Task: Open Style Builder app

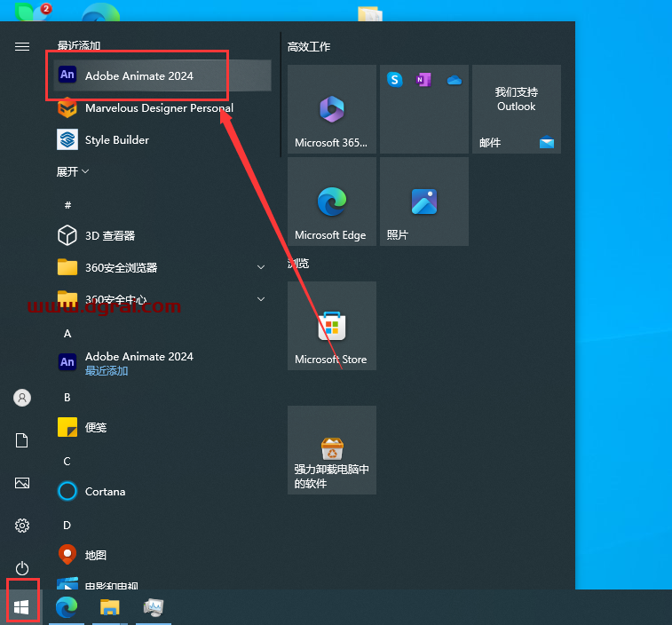Action: coord(162,139)
